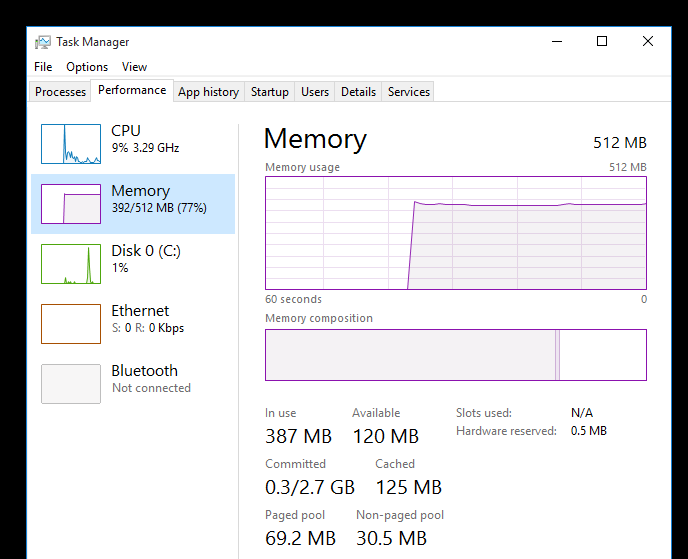Click the Disk 0 (C:) graph thumbnail
This screenshot has width=688, height=559.
(71, 264)
